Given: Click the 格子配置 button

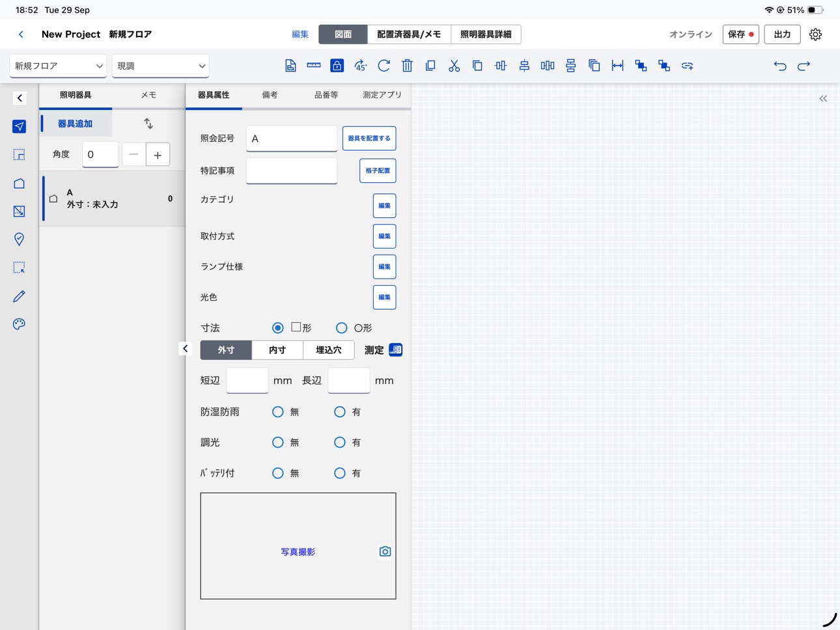Looking at the screenshot, I should pyautogui.click(x=378, y=171).
